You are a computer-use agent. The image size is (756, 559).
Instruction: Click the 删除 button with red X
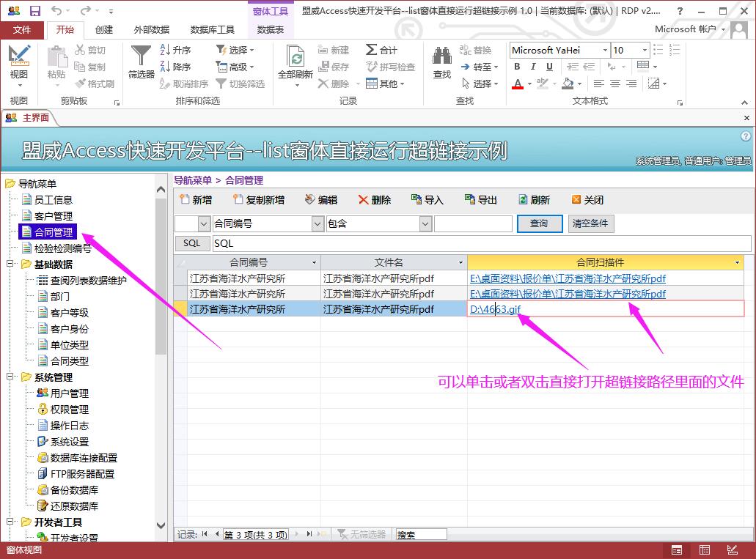point(375,200)
